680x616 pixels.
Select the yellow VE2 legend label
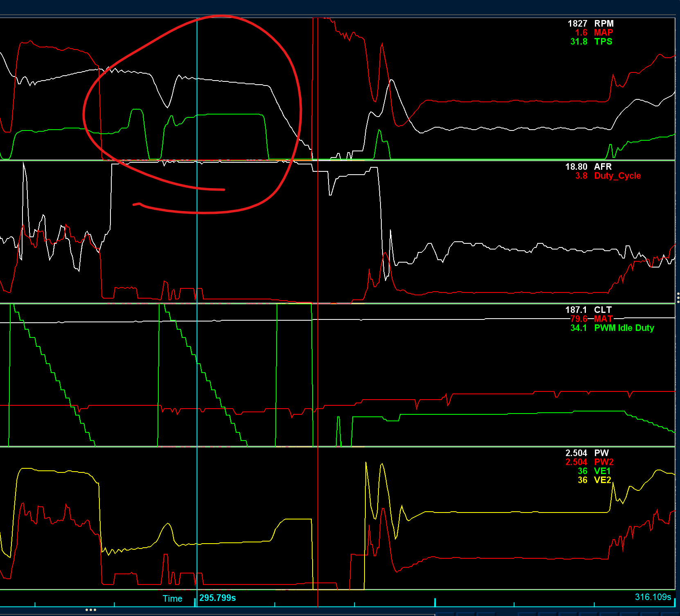coord(602,480)
